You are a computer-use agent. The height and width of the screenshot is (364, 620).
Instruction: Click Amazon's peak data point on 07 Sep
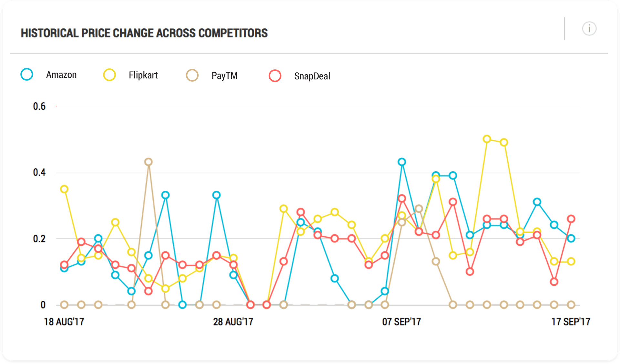(402, 162)
